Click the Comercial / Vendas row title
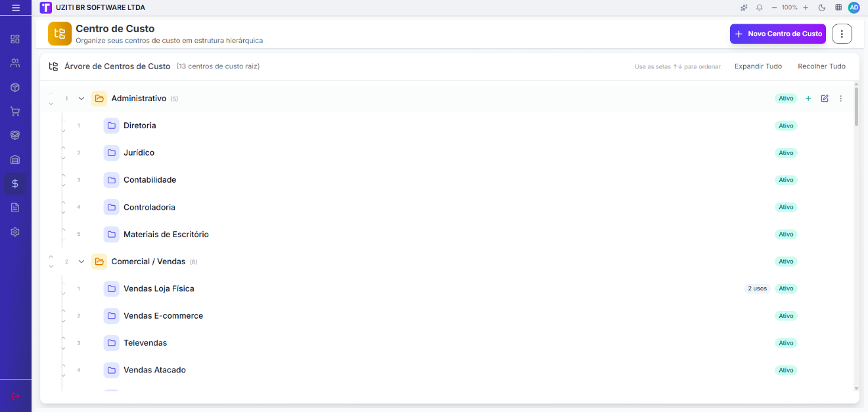The width and height of the screenshot is (868, 412). [x=148, y=262]
